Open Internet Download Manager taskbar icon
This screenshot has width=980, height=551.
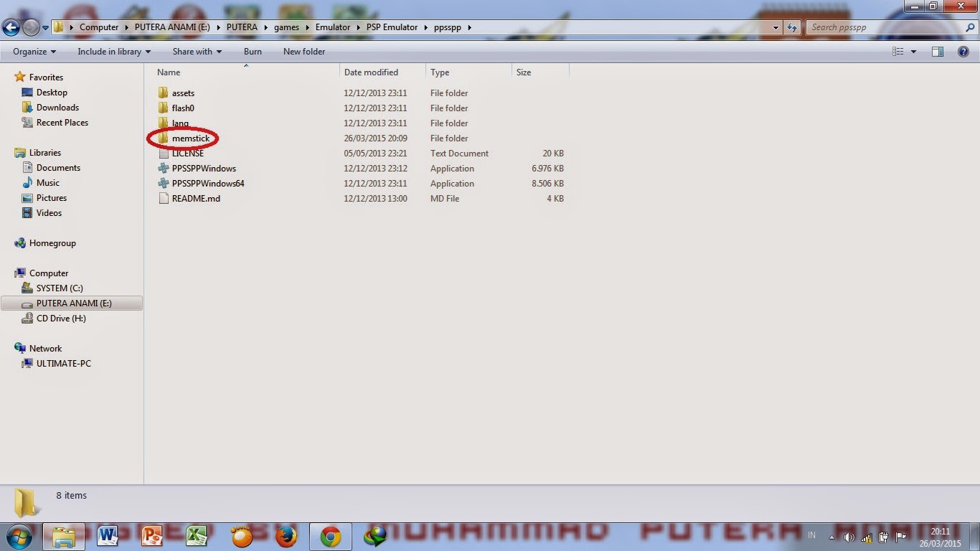375,536
